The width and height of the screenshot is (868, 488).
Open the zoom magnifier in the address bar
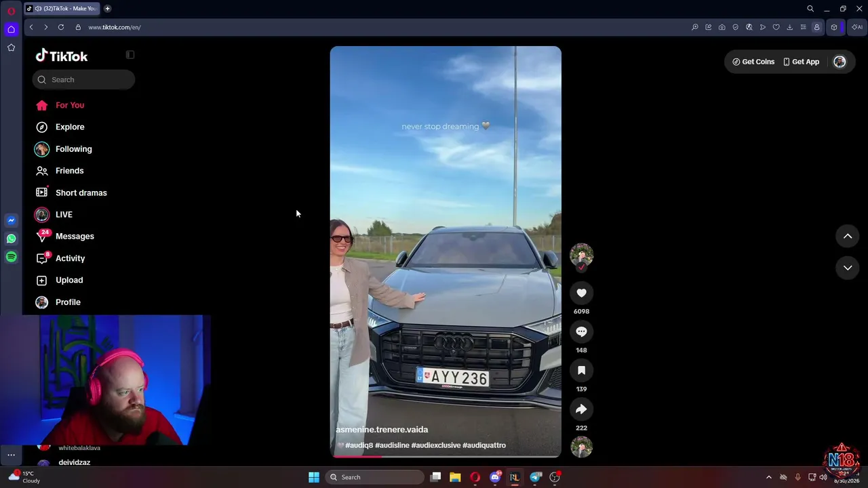click(x=694, y=27)
